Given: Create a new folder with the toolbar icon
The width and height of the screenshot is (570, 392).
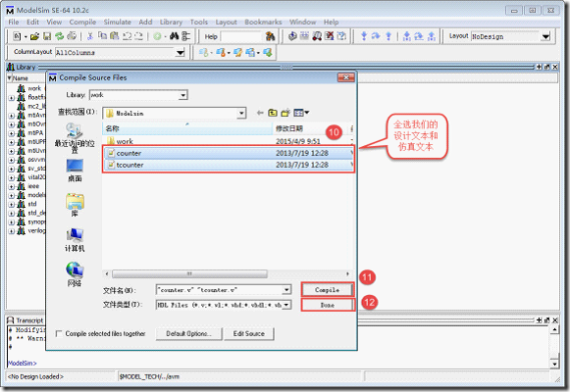Looking at the screenshot, I should pyautogui.click(x=285, y=113).
